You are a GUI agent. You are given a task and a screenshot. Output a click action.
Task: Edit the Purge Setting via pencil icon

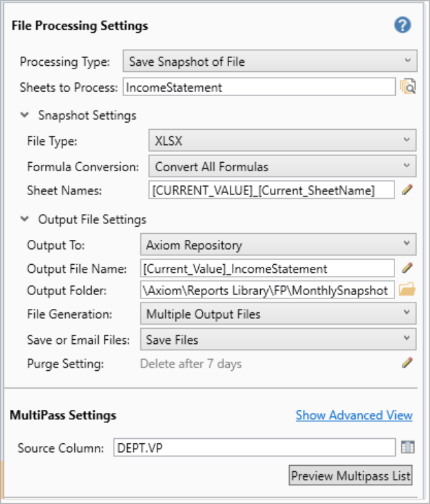pyautogui.click(x=408, y=362)
